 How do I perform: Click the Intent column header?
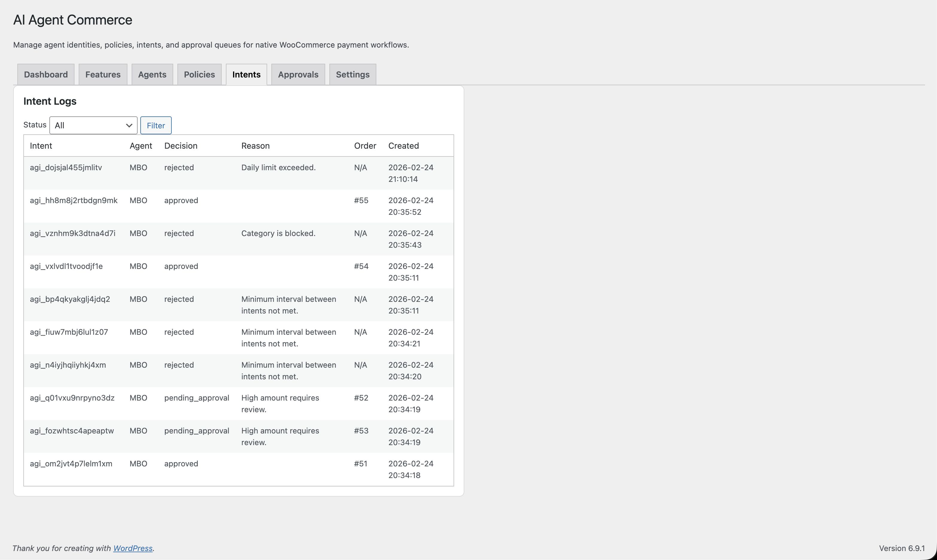coord(41,146)
